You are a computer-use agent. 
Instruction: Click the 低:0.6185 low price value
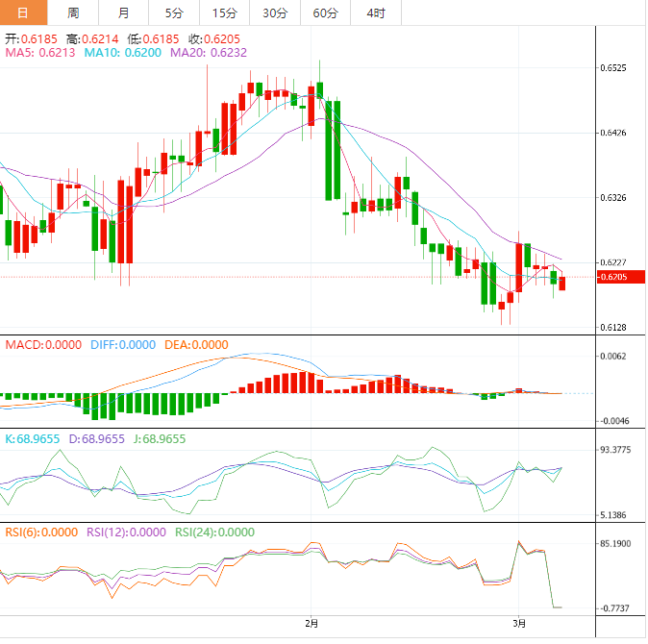click(x=153, y=39)
